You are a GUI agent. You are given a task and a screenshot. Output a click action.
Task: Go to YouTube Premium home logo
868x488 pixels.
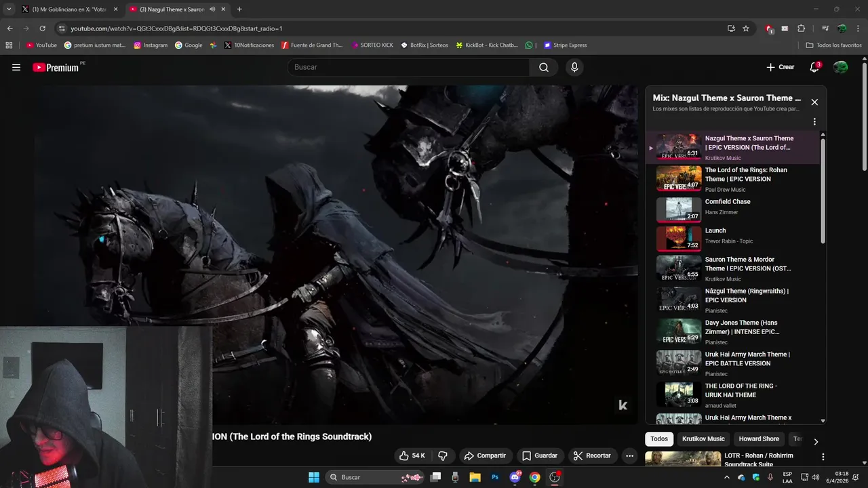(56, 67)
